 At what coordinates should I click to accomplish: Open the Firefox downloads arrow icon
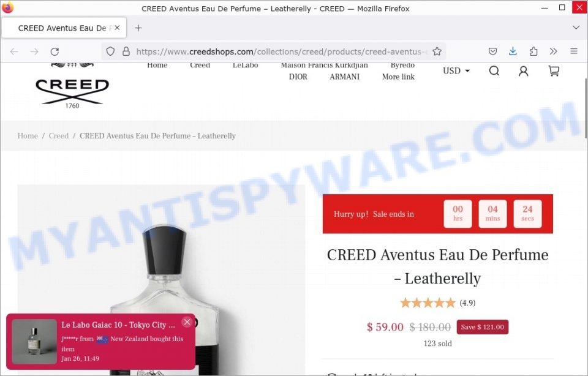tap(513, 51)
